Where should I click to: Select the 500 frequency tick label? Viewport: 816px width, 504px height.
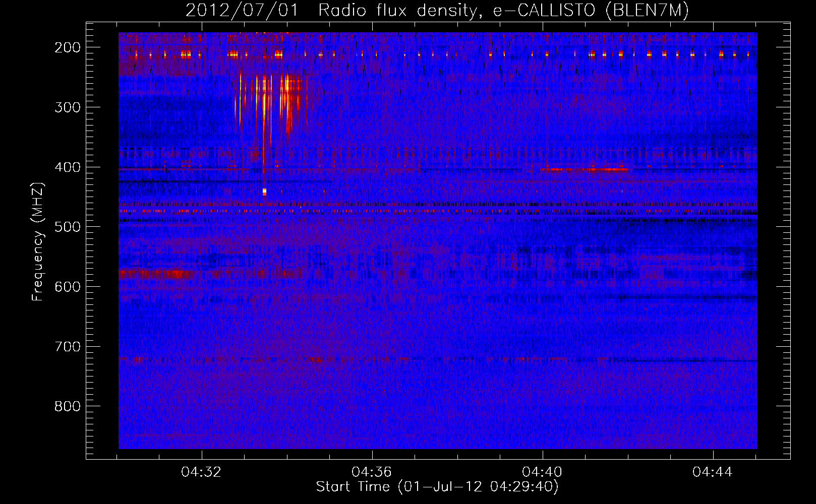click(68, 227)
